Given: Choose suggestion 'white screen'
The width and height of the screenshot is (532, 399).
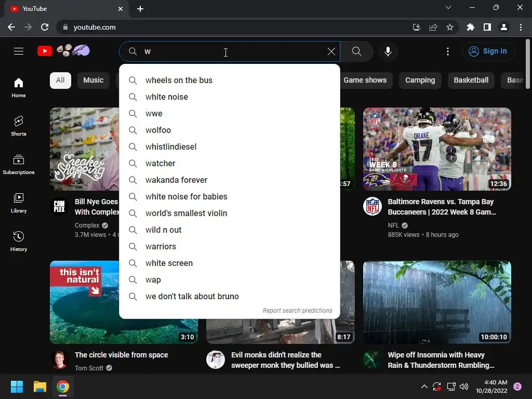Looking at the screenshot, I should click(x=229, y=263).
